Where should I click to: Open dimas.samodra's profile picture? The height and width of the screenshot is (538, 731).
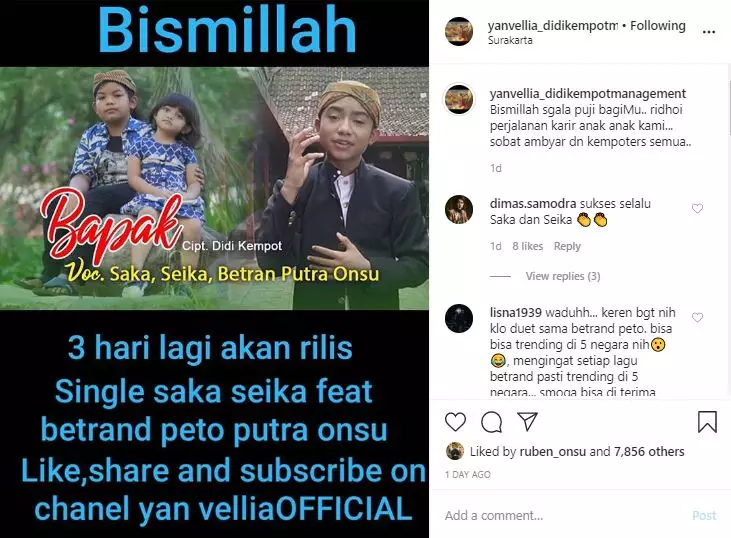click(x=459, y=209)
